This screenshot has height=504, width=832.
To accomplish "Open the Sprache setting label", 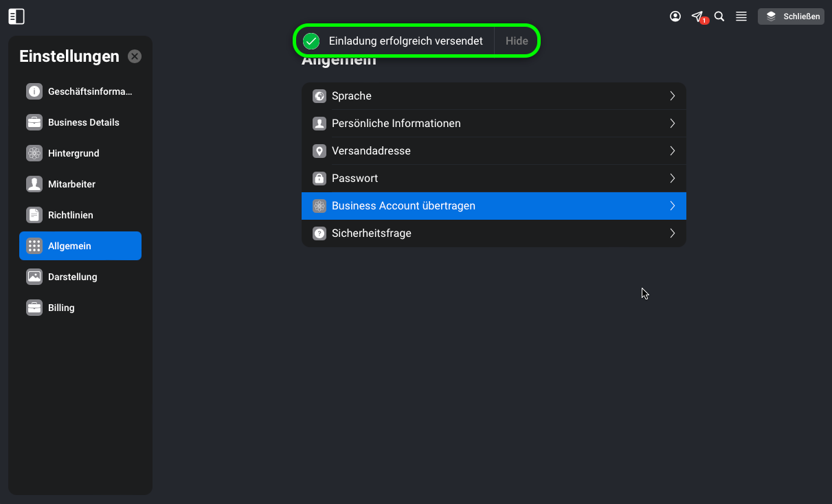I will click(351, 96).
